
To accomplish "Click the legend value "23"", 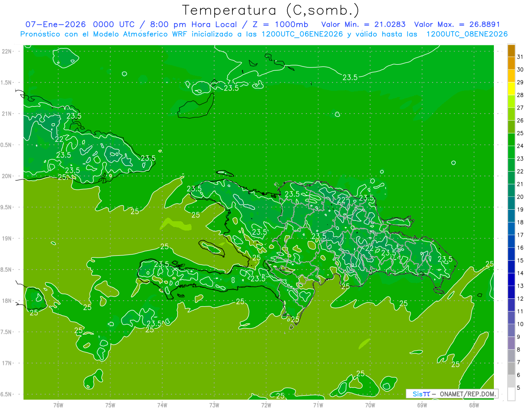I will [x=520, y=159].
